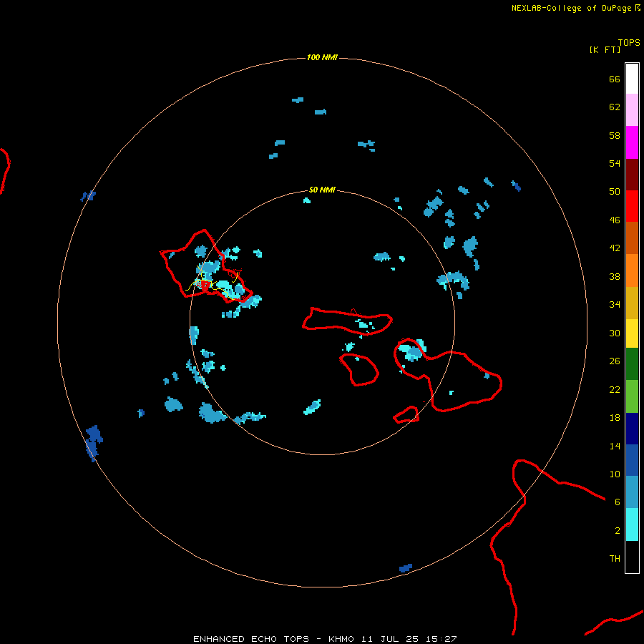The width and height of the screenshot is (644, 644).
Task: Click the '50 NMI' range ring label
Action: point(322,190)
